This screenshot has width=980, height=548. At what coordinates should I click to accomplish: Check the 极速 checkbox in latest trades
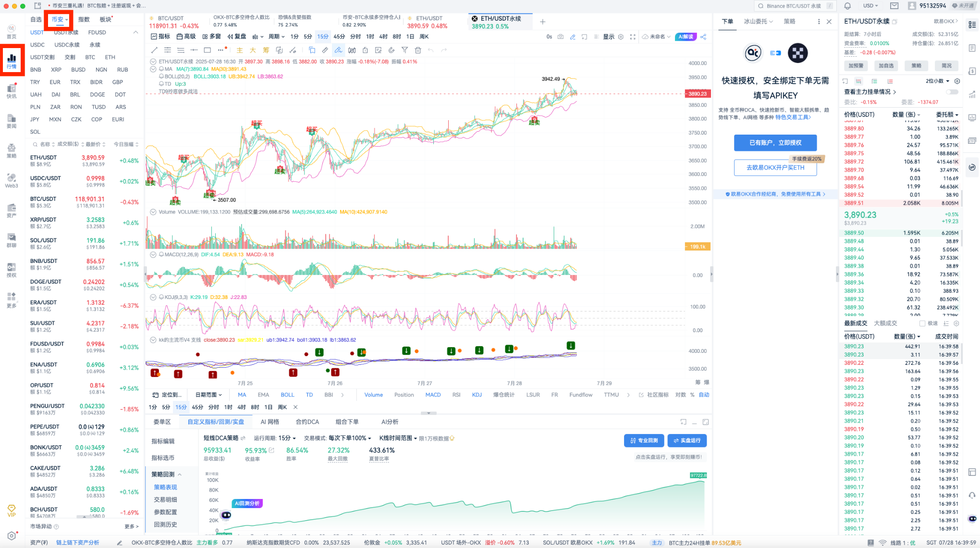point(922,324)
